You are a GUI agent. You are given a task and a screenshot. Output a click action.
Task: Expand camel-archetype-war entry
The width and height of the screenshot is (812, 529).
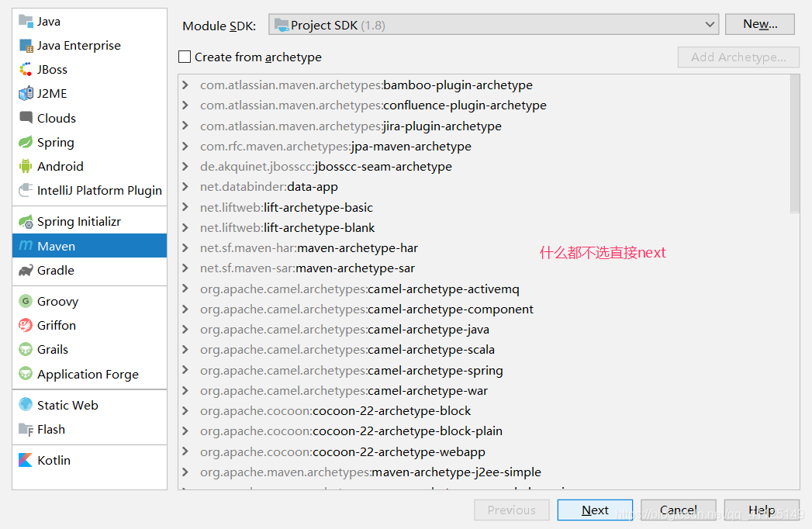(x=185, y=391)
